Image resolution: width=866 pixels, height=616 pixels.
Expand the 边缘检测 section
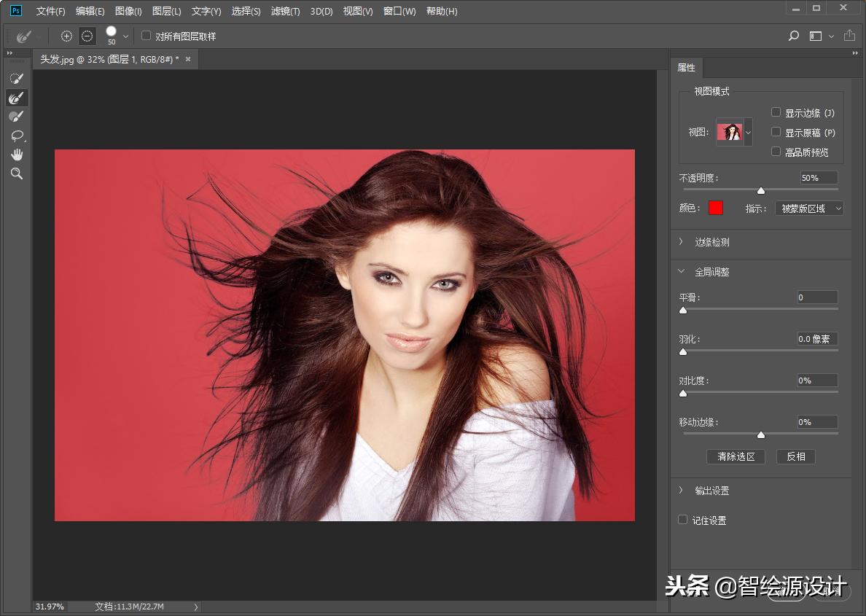click(x=681, y=242)
